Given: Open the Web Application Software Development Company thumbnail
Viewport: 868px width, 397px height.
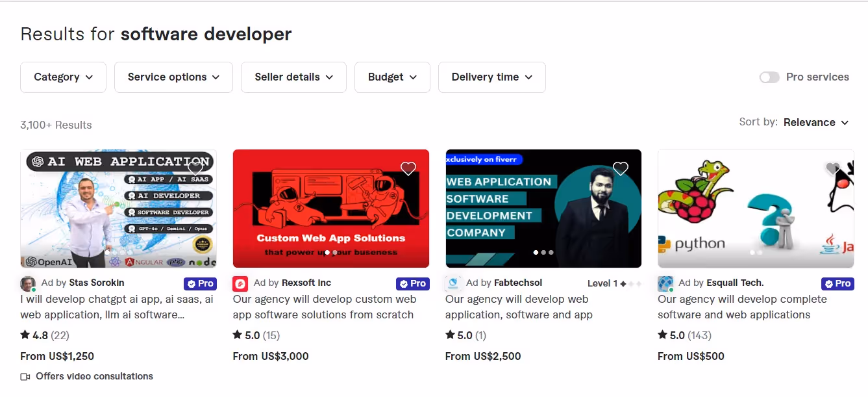Looking at the screenshot, I should 543,209.
